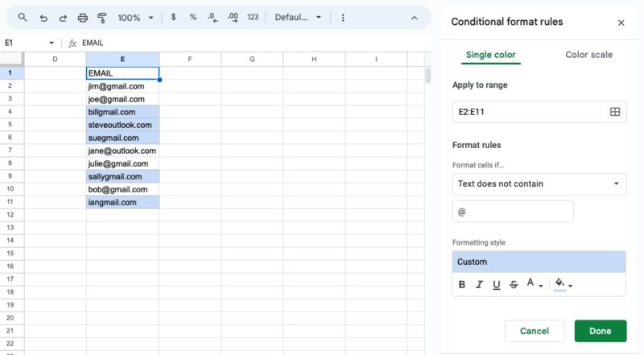The image size is (644, 355).
Task: Switch to the Color scale tab
Action: (588, 55)
